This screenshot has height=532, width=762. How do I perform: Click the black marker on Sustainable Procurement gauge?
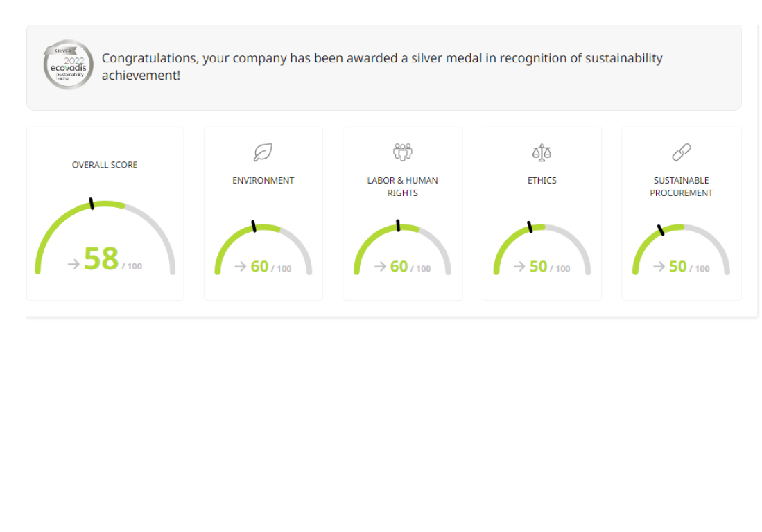click(x=661, y=230)
